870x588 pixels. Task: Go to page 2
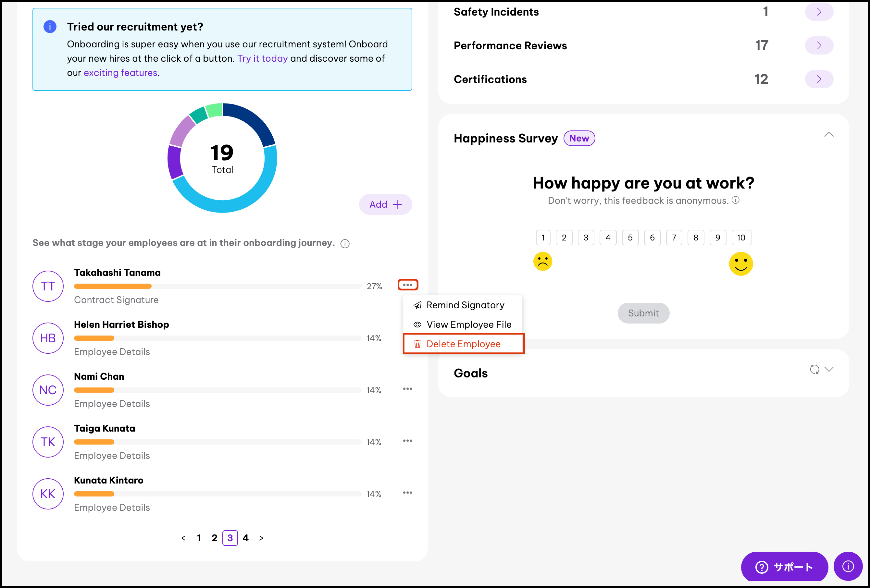[x=214, y=538]
